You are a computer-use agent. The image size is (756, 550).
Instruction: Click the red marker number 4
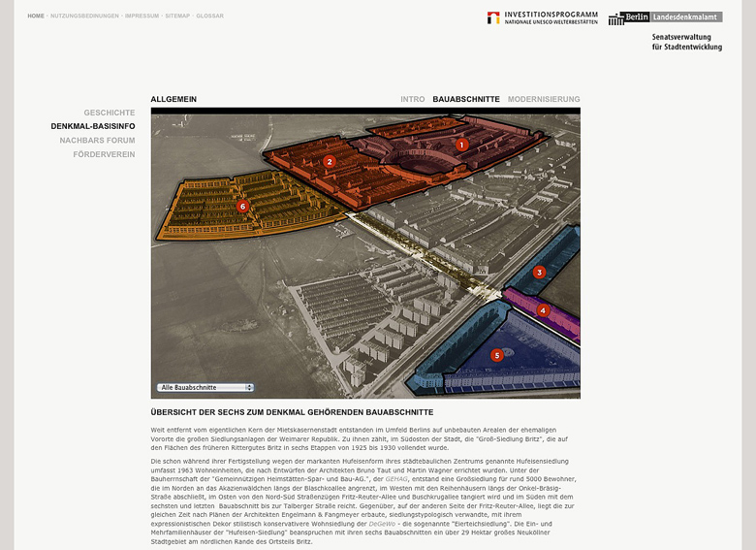pos(543,310)
